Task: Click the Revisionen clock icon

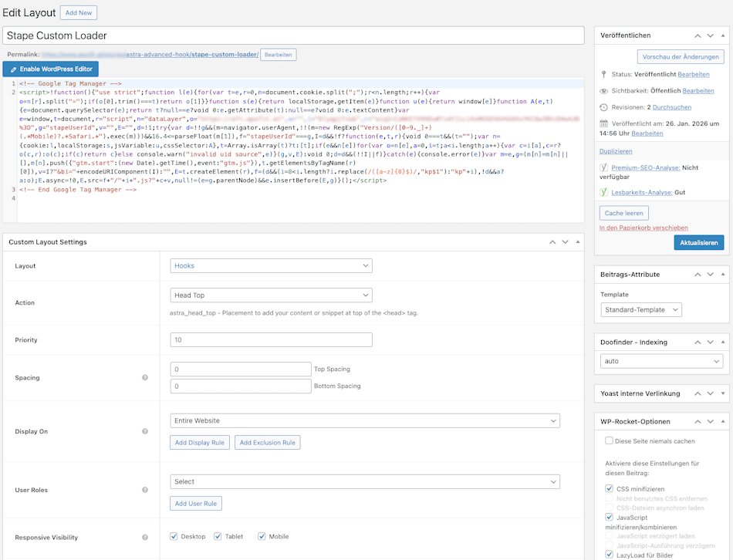Action: [603, 107]
